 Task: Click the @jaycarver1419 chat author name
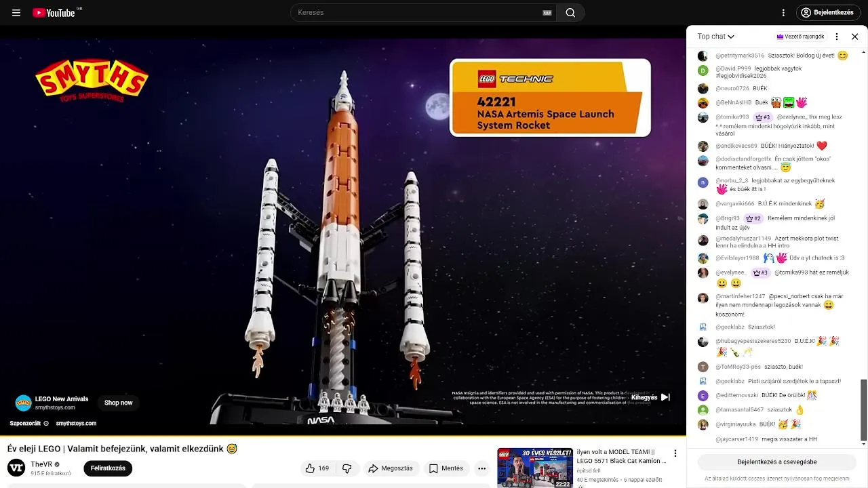(x=736, y=440)
